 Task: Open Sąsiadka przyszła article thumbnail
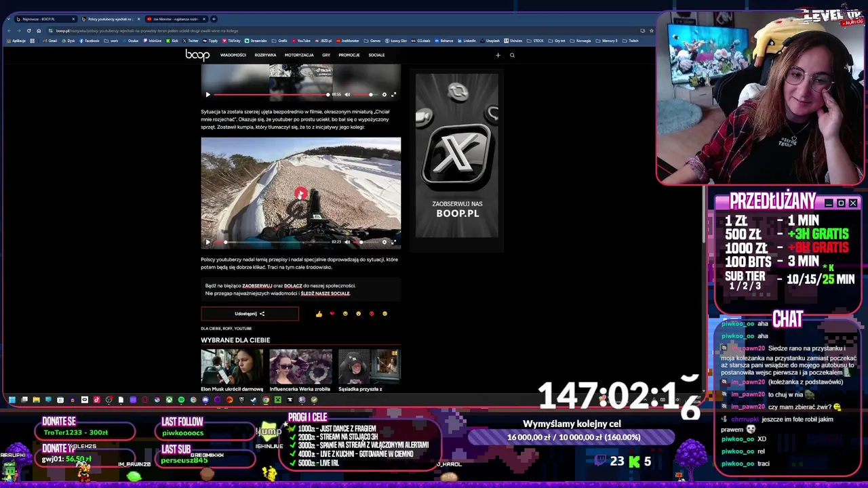coord(369,367)
